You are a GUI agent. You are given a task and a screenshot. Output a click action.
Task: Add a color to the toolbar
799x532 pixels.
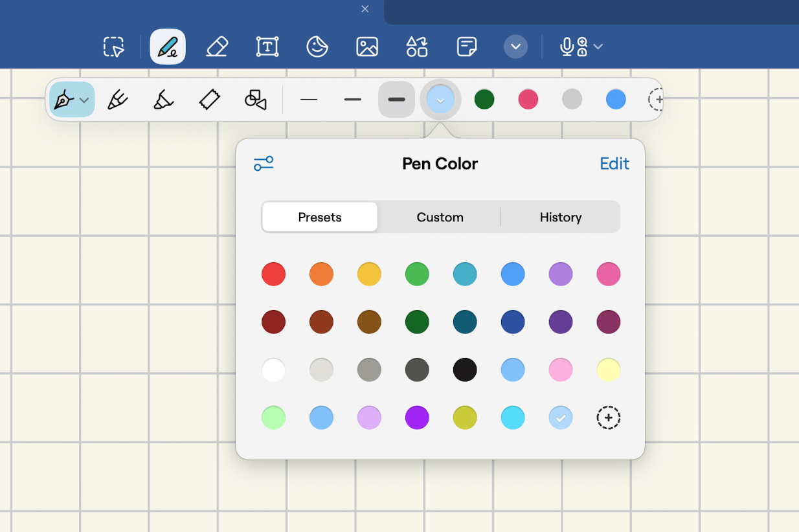coord(655,100)
